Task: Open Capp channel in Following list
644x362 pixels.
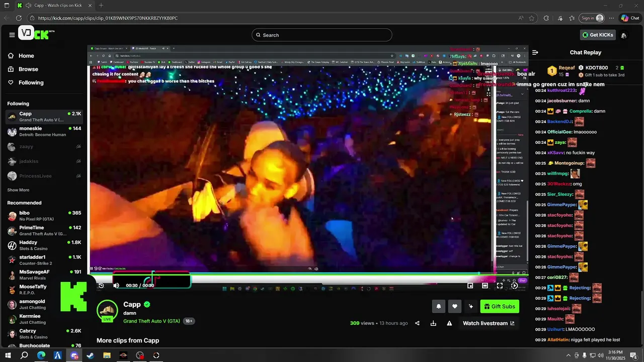Action: pyautogui.click(x=44, y=117)
